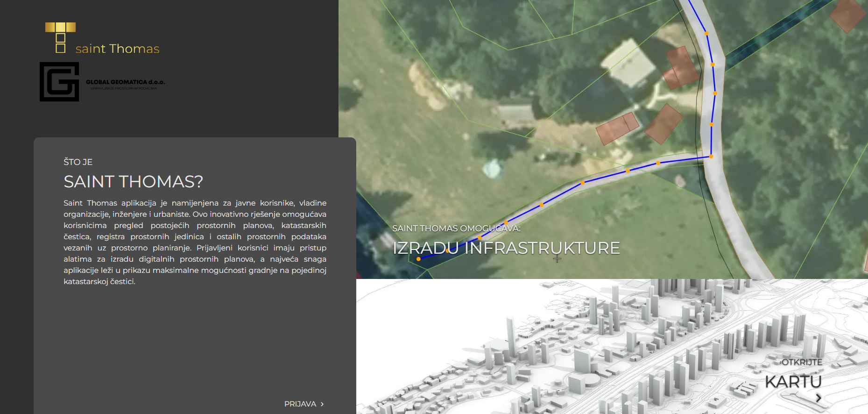
Task: Click the white-roofed building on the aerial map
Action: coord(628,63)
